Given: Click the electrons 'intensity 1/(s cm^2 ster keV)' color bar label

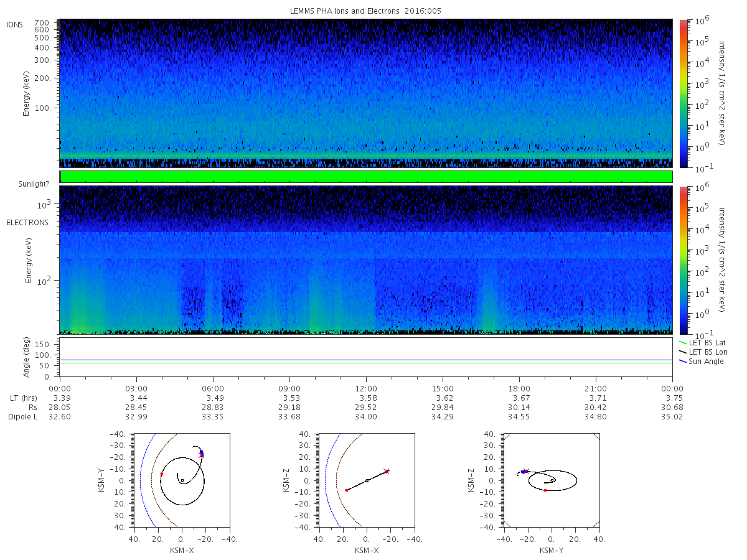Looking at the screenshot, I should [x=721, y=260].
